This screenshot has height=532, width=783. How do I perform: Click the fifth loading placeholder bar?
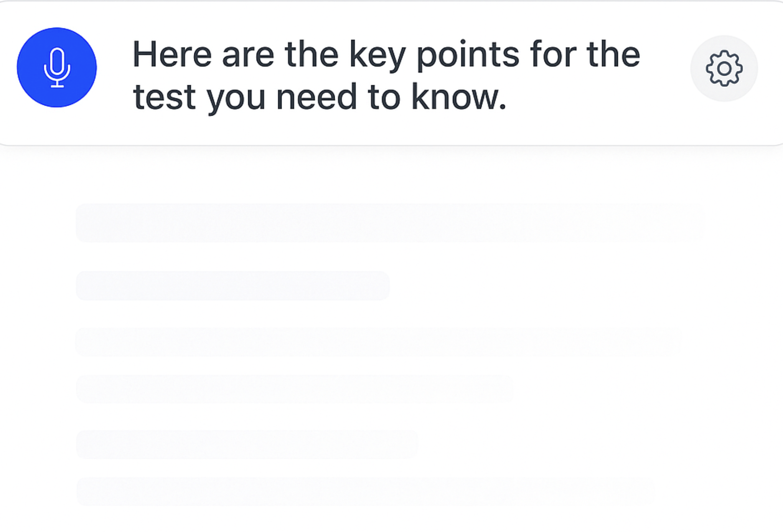(247, 444)
